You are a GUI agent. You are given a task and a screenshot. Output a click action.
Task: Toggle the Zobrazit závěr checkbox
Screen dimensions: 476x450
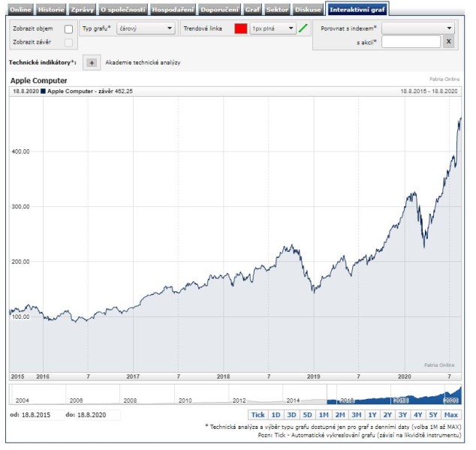click(68, 42)
